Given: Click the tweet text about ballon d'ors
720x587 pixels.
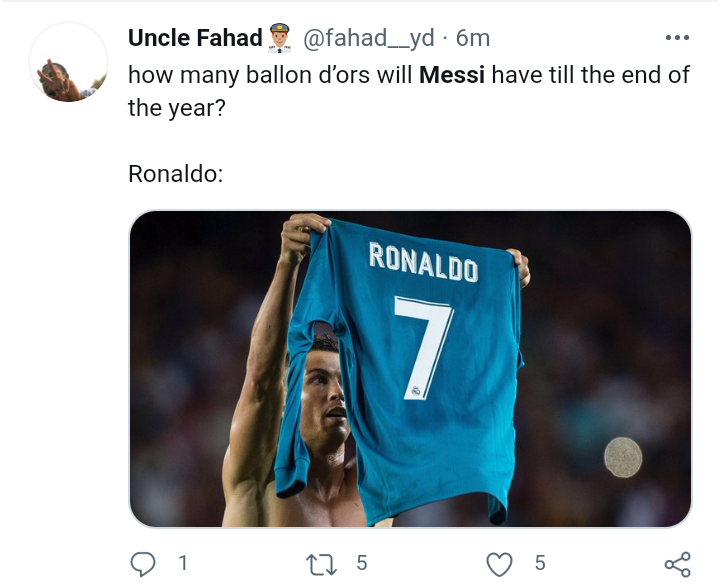Looking at the screenshot, I should [409, 91].
